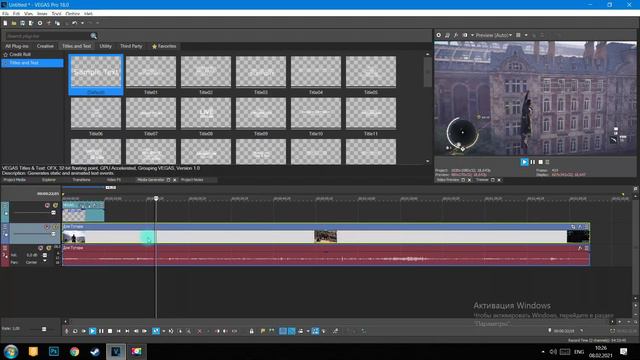This screenshot has width=640, height=360.
Task: Switch to the Utility tab
Action: 105,46
